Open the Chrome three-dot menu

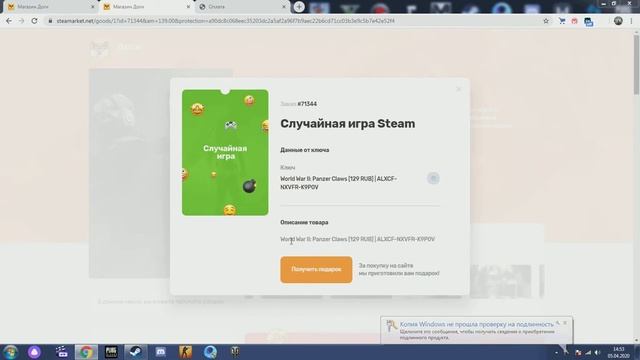631,21
